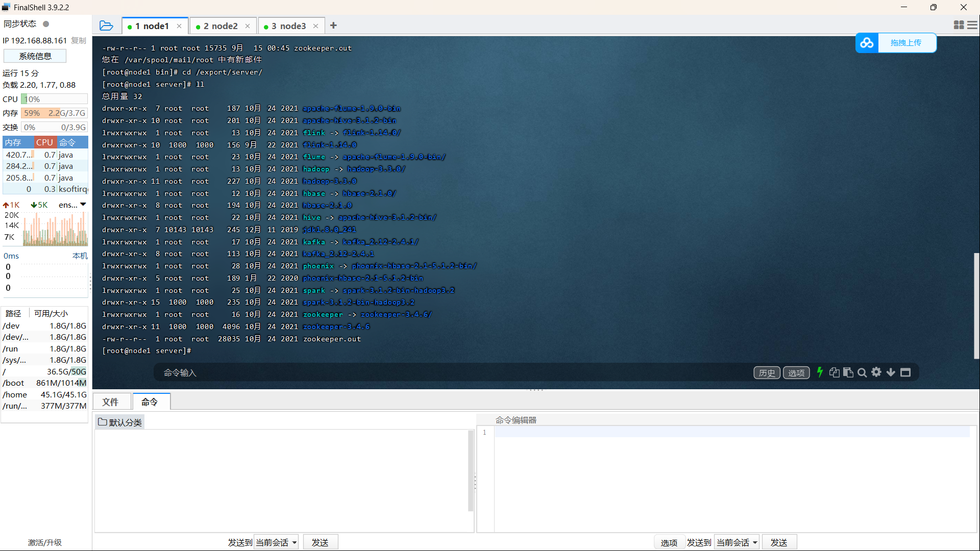This screenshot has height=551, width=980.
Task: Expand left 发送到 当前会话 dropdown
Action: (x=276, y=542)
